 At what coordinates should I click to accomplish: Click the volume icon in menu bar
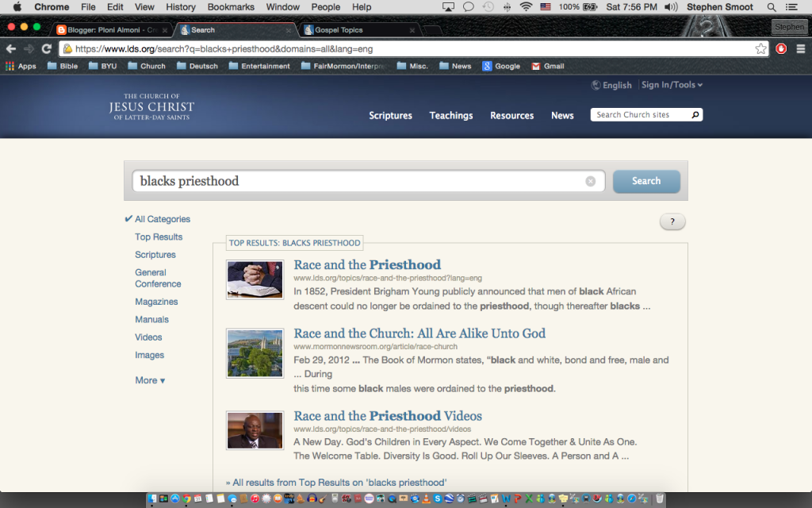coord(671,7)
